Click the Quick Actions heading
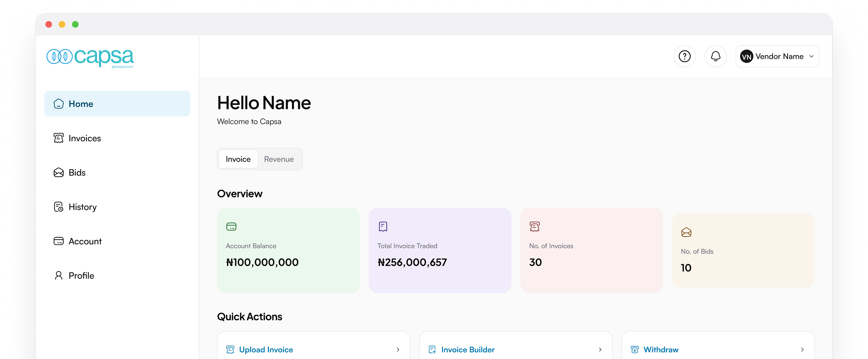 coord(249,316)
